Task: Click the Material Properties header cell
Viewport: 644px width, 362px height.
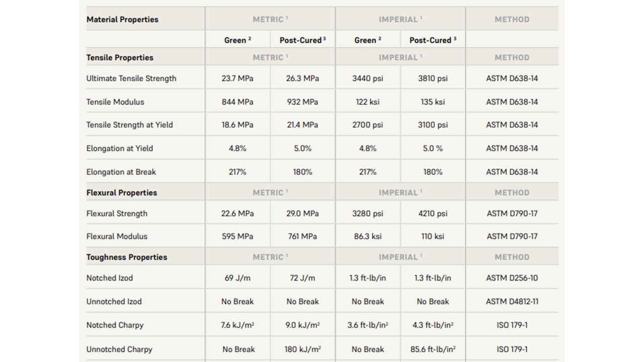Action: tap(122, 20)
